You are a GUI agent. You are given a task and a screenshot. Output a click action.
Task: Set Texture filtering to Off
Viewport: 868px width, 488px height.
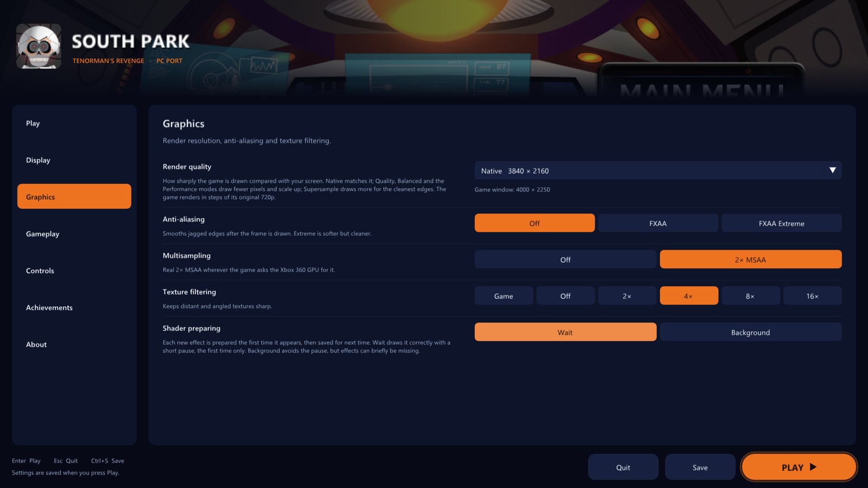coord(565,296)
